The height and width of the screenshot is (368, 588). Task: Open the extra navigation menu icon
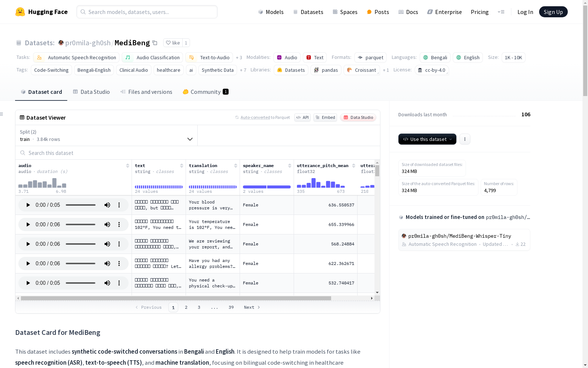point(501,12)
